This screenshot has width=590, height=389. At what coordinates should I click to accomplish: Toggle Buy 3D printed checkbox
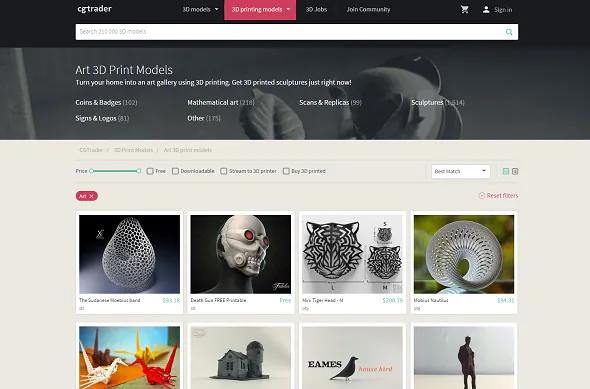286,171
